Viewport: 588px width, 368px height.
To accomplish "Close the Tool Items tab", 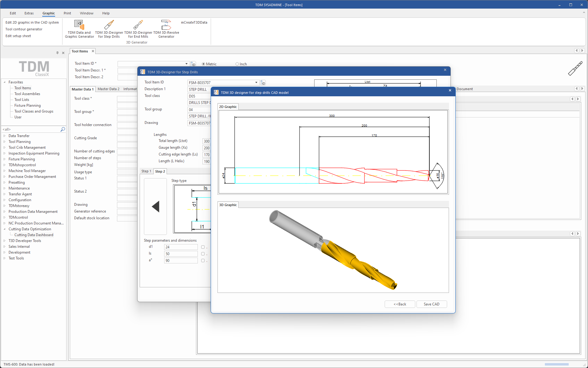I will (x=93, y=51).
